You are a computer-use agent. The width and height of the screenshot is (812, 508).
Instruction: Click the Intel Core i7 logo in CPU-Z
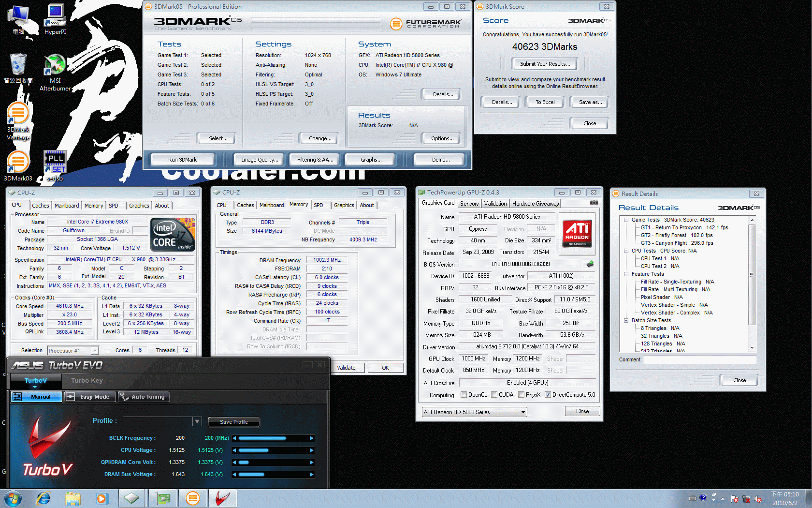coord(174,235)
